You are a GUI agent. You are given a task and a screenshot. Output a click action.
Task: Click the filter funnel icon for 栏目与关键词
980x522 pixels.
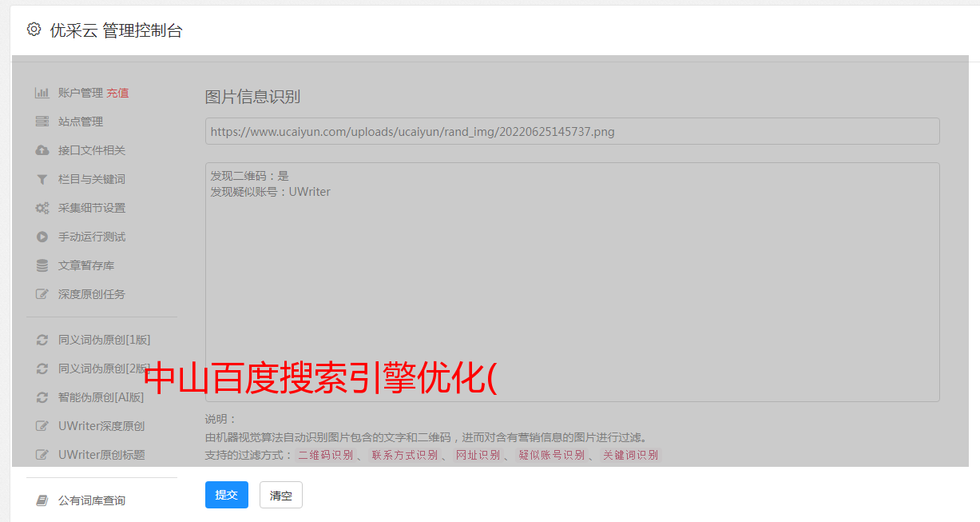pos(42,179)
